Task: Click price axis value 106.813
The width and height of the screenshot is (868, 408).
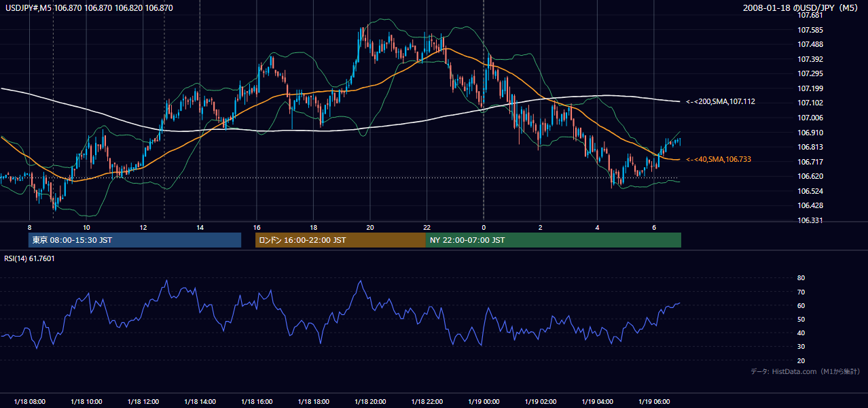Action: pyautogui.click(x=811, y=147)
